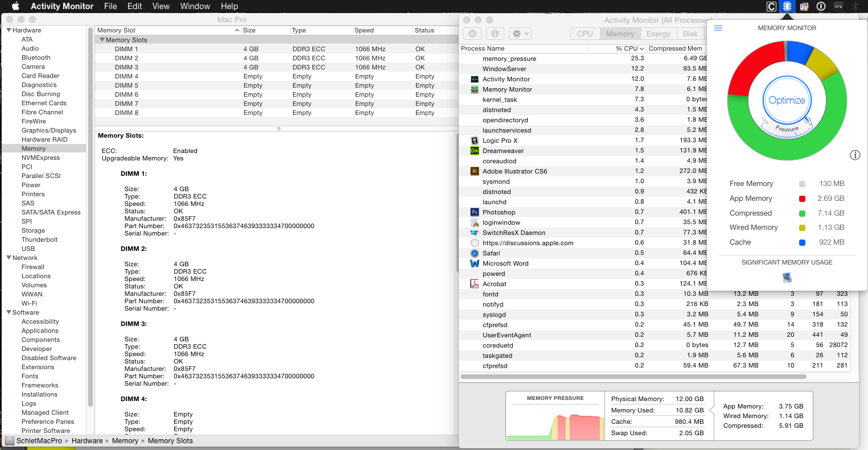This screenshot has width=868, height=450.
Task: Open the Help menu
Action: point(229,6)
